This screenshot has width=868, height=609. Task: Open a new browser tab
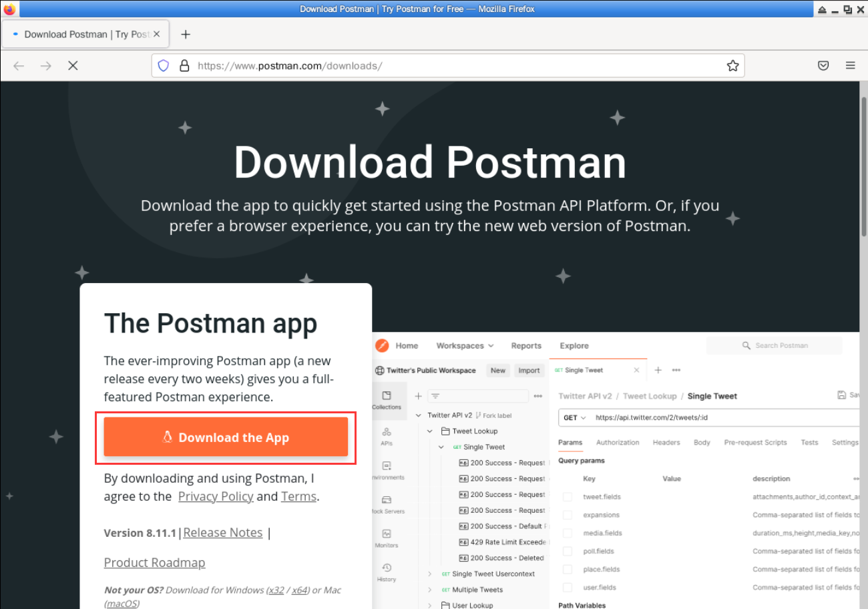(x=186, y=34)
